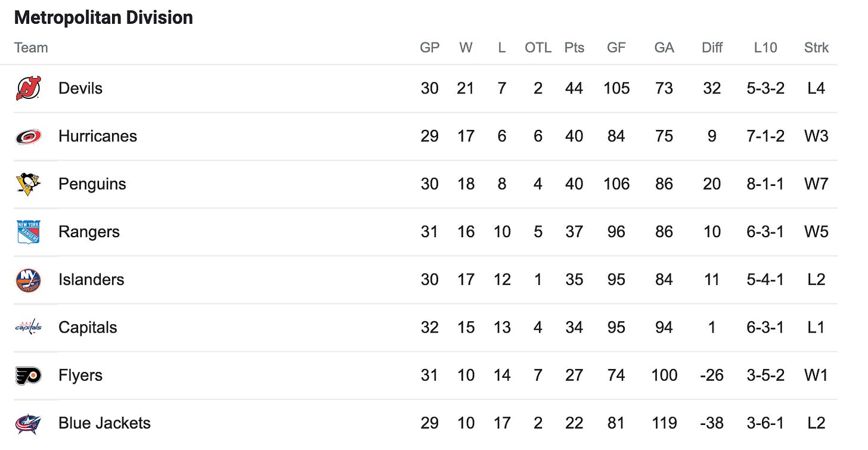
Task: Open the Devils team link
Action: pyautogui.click(x=80, y=88)
